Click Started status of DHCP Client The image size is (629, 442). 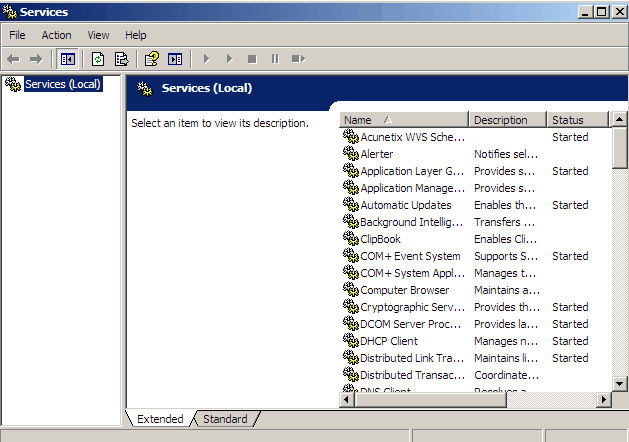click(570, 341)
